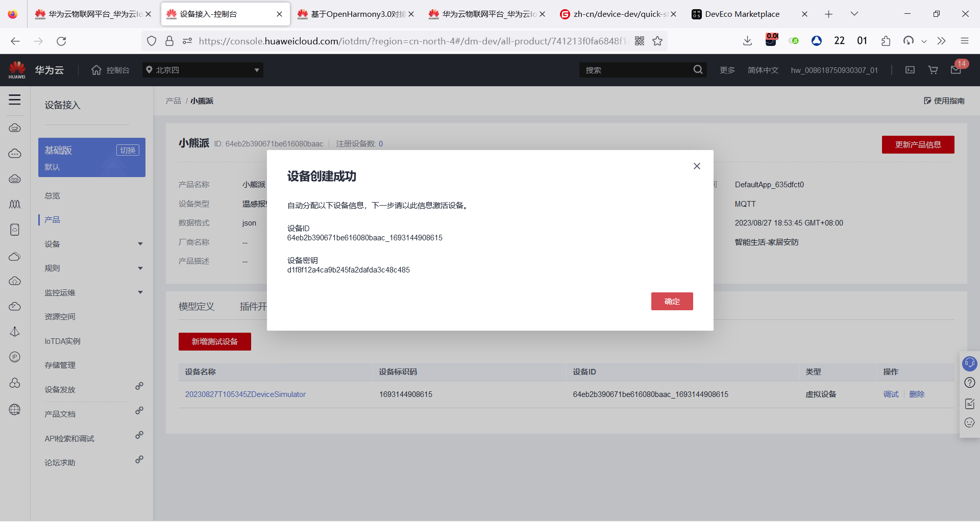The image size is (980, 522).
Task: Click 切换 to switch from 基础版
Action: pyautogui.click(x=128, y=150)
